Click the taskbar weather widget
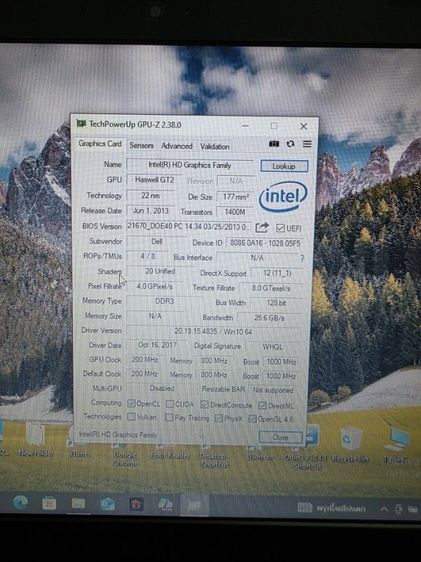421x562 pixels. (x=332, y=508)
